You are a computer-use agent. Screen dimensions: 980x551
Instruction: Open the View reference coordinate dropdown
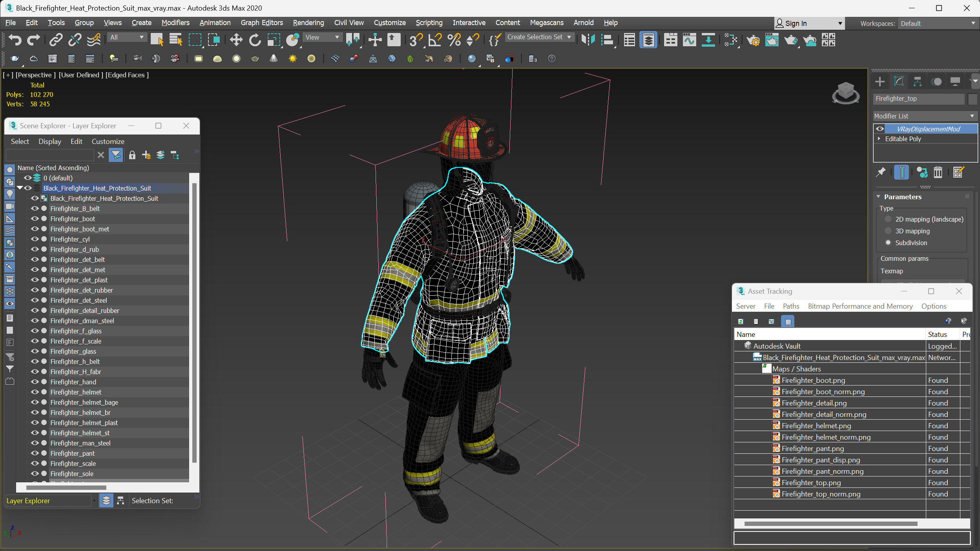coord(322,37)
